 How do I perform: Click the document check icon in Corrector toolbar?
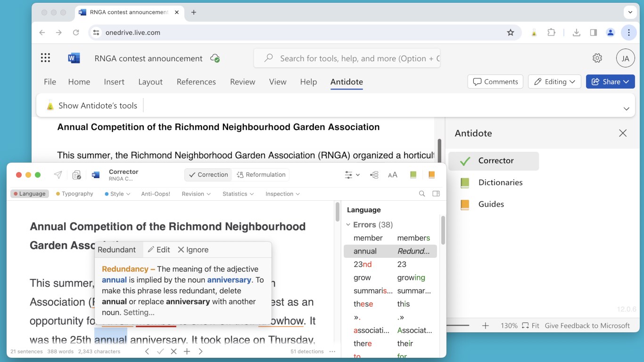pyautogui.click(x=76, y=175)
